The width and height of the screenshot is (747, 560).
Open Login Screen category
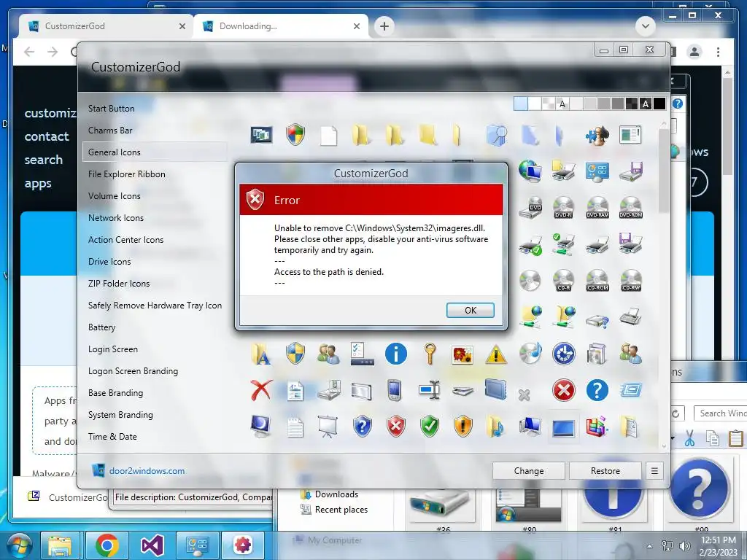113,349
